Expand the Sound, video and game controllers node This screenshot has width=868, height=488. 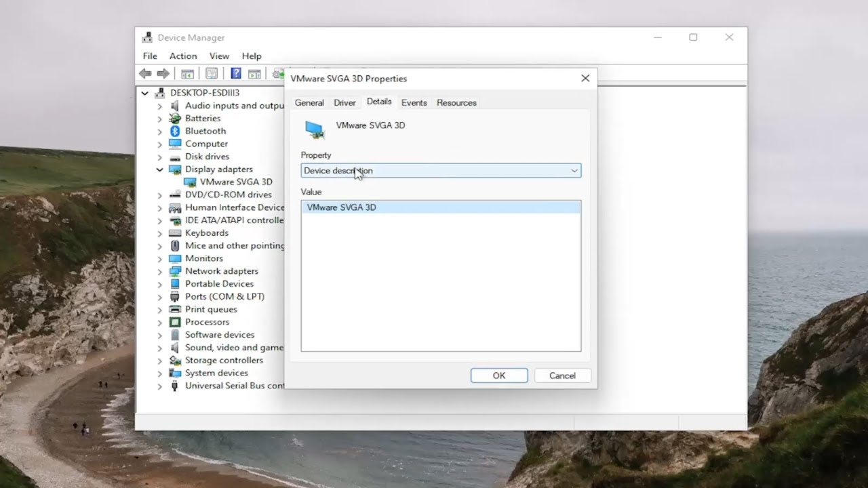(159, 348)
